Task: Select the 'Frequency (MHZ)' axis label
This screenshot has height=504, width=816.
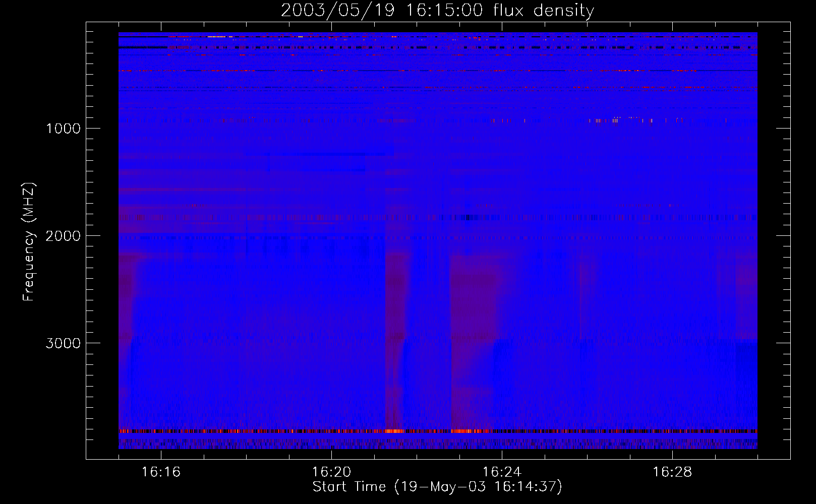Action: 29,242
